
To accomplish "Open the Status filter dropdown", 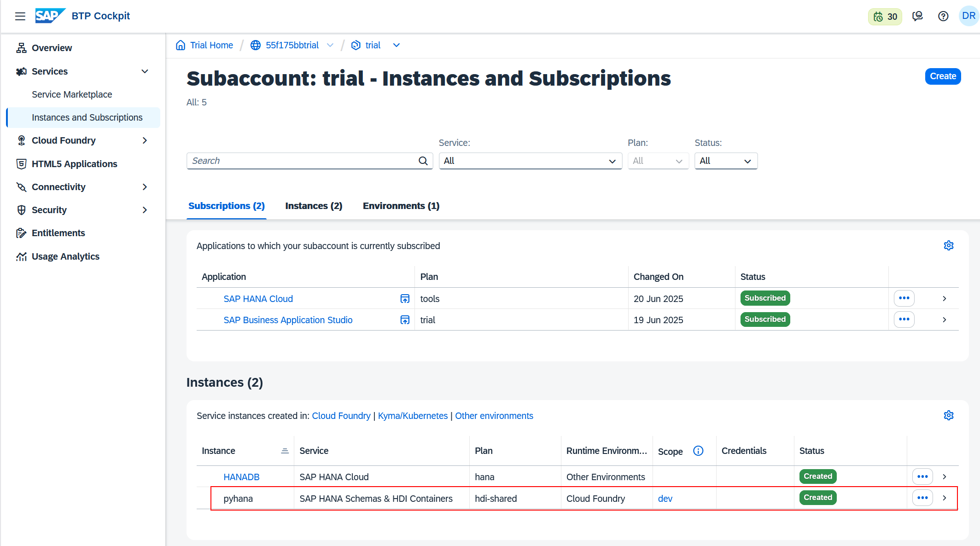I will click(726, 161).
